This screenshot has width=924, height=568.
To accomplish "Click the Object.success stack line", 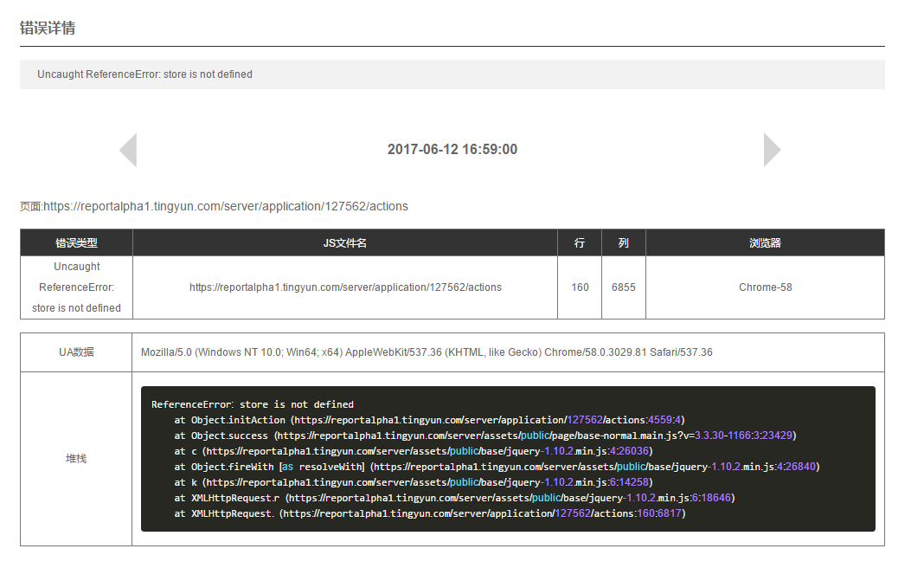I will 485,436.
